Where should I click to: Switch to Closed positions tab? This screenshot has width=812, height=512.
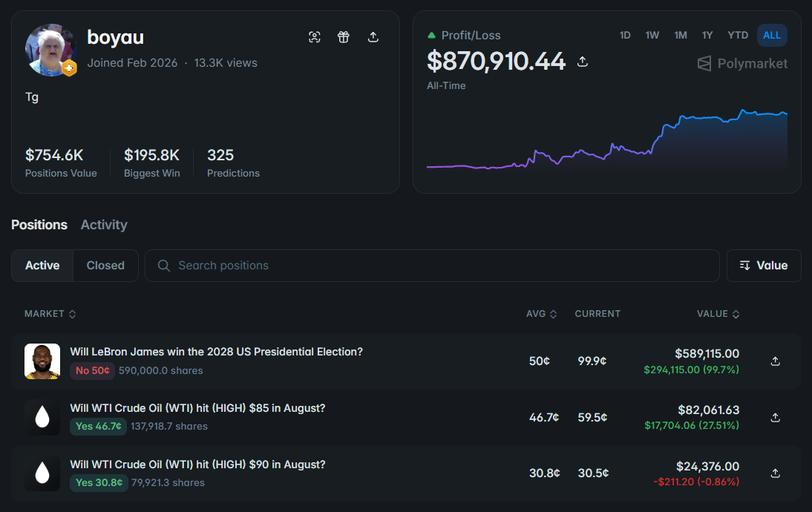(x=105, y=266)
